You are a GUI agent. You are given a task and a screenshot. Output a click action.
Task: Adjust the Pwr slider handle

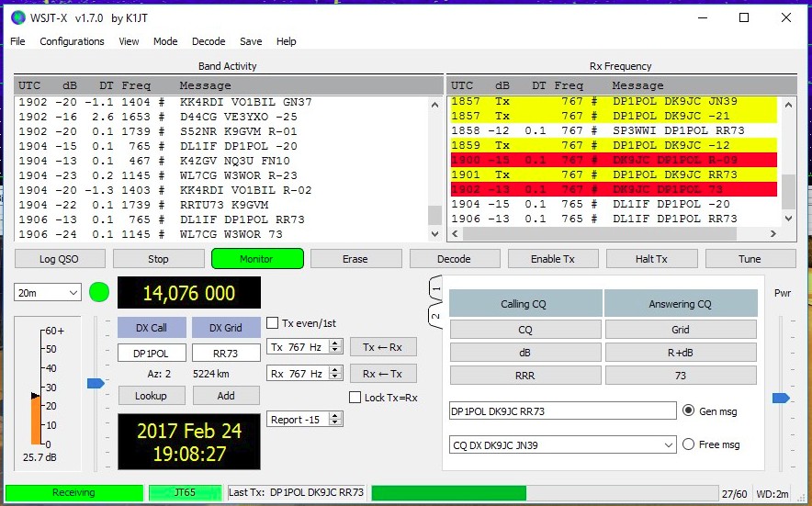(781, 398)
